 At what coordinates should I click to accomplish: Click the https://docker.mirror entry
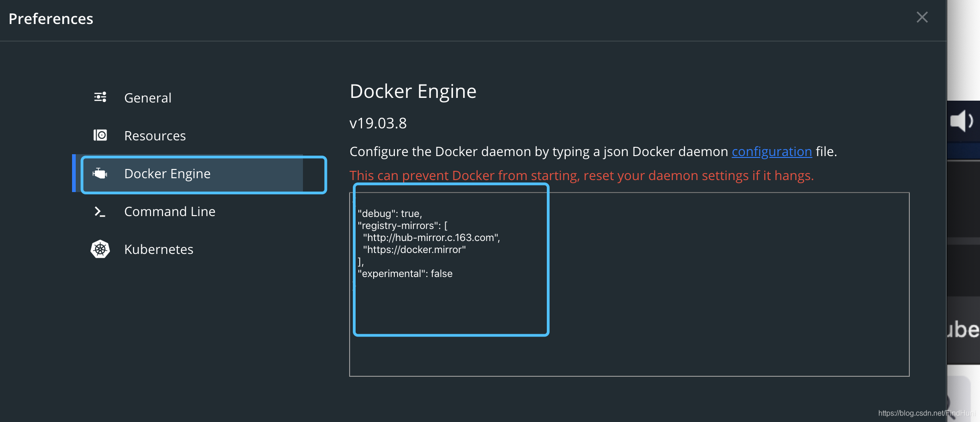[414, 249]
